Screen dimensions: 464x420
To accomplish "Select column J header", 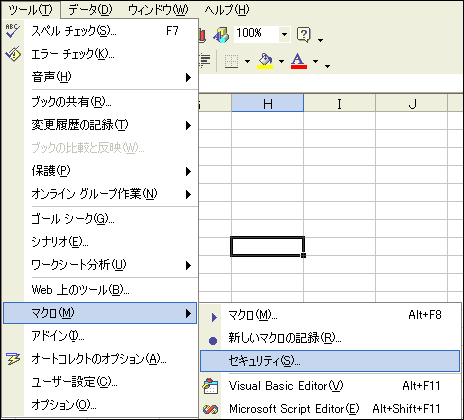I will tap(412, 103).
